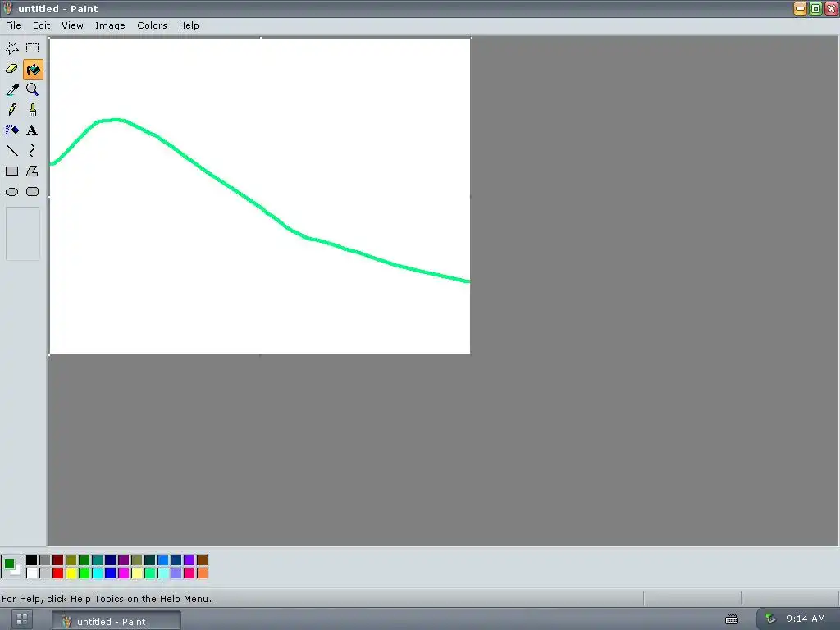
Task: Pick the pale yellow color swatch
Action: tap(137, 573)
